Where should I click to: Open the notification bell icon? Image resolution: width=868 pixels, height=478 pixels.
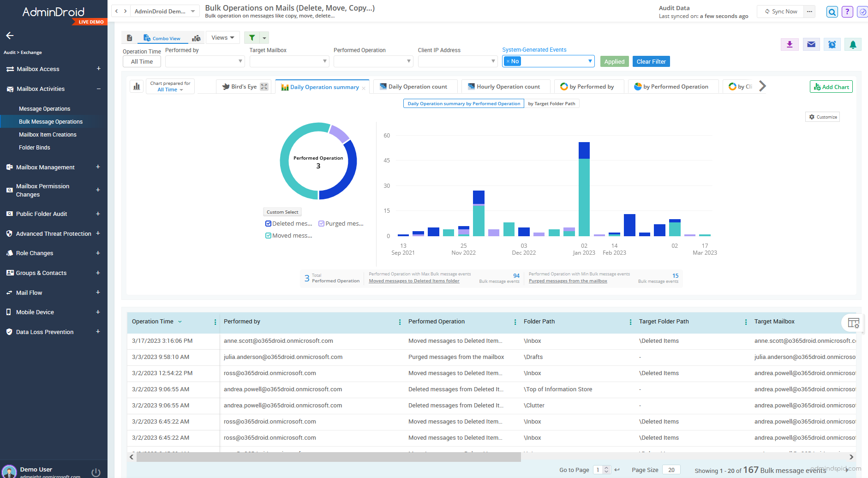point(853,44)
